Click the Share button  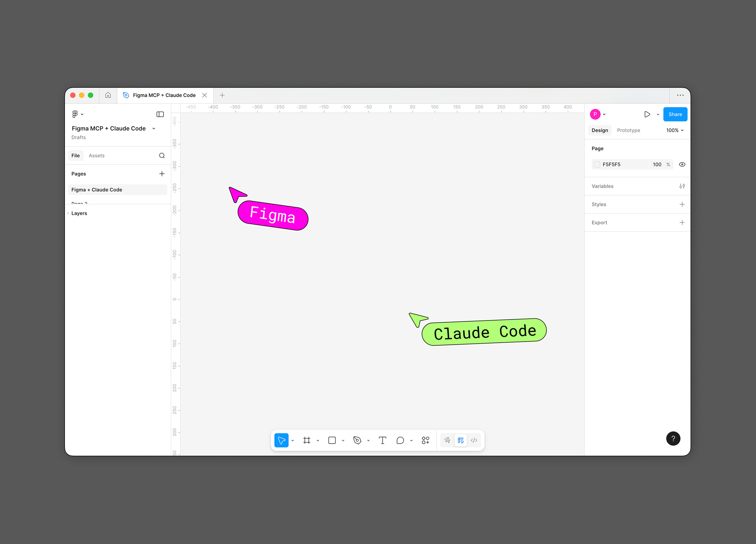tap(675, 114)
